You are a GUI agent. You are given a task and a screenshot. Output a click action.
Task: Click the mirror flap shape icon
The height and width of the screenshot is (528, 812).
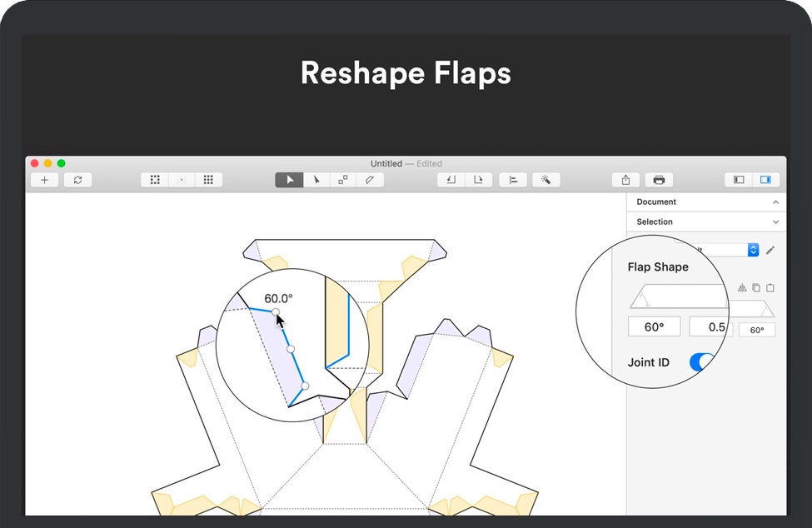pyautogui.click(x=742, y=288)
